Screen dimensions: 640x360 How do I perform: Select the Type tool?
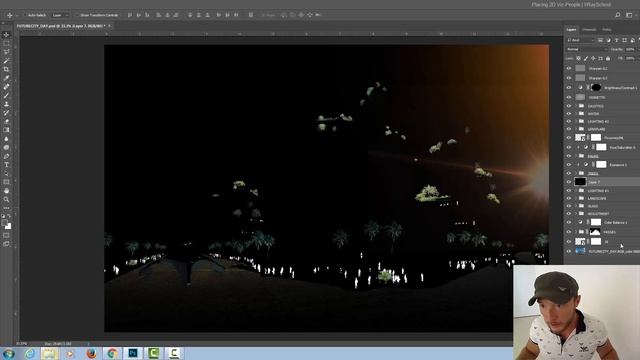click(6, 165)
